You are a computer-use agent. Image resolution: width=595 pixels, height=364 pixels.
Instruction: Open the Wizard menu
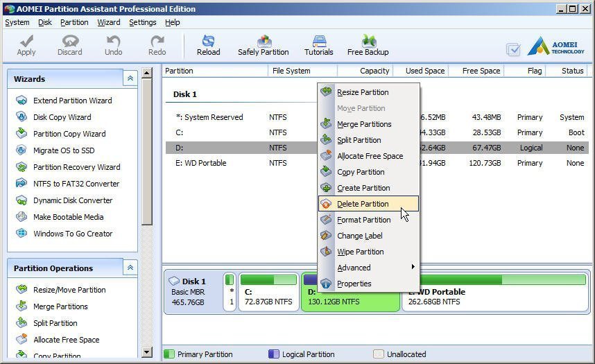pyautogui.click(x=109, y=22)
